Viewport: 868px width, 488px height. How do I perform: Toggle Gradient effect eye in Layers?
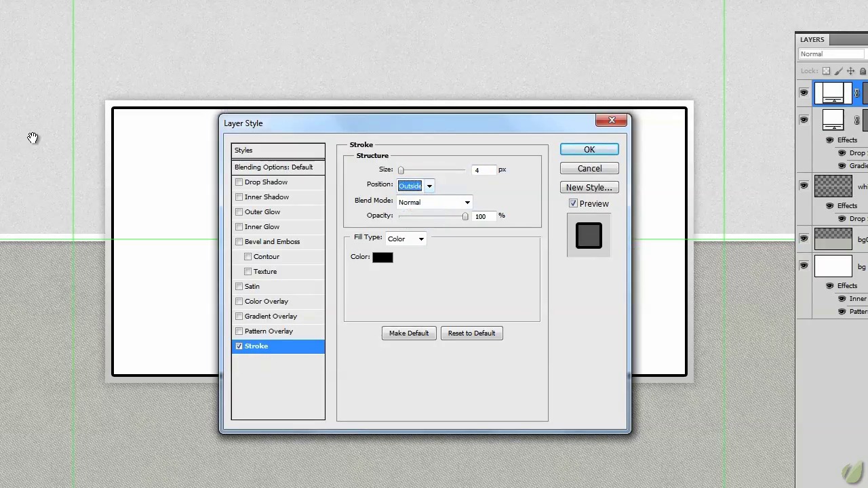pyautogui.click(x=842, y=165)
